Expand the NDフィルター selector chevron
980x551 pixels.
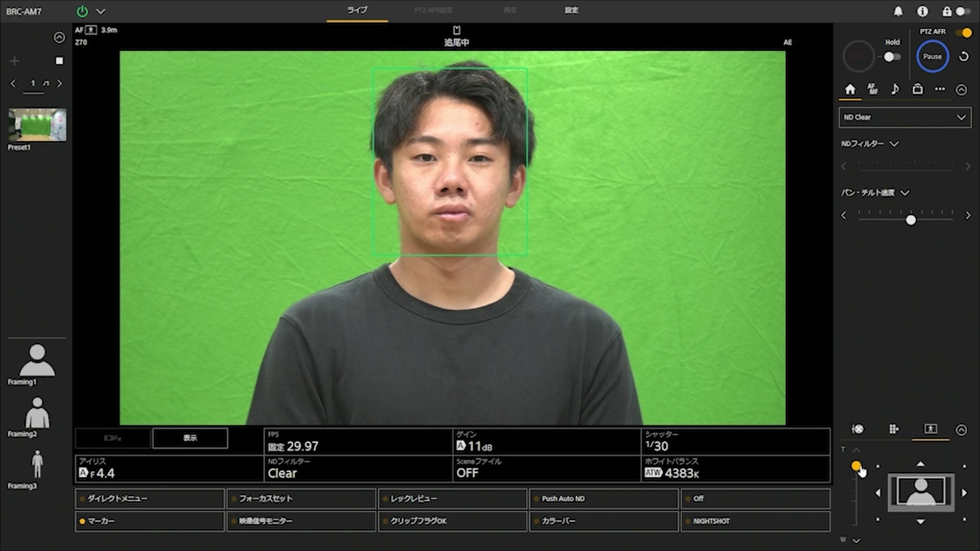coord(894,144)
